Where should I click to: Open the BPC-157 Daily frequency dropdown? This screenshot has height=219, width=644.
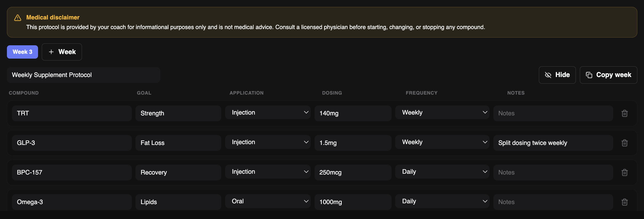tap(442, 172)
